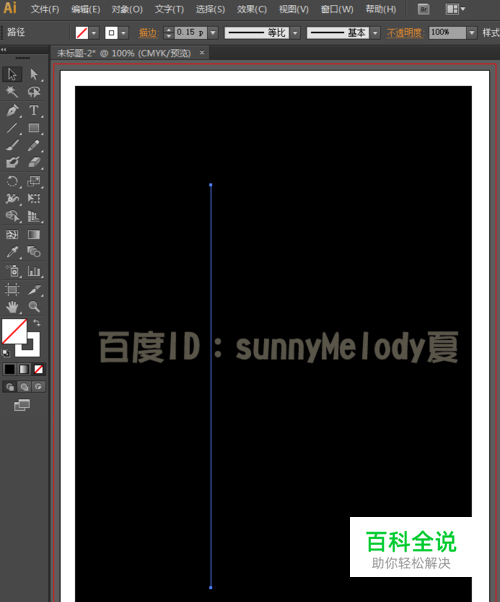Select the Width/Warp tool
Image resolution: width=500 pixels, height=602 pixels.
pyautogui.click(x=12, y=198)
